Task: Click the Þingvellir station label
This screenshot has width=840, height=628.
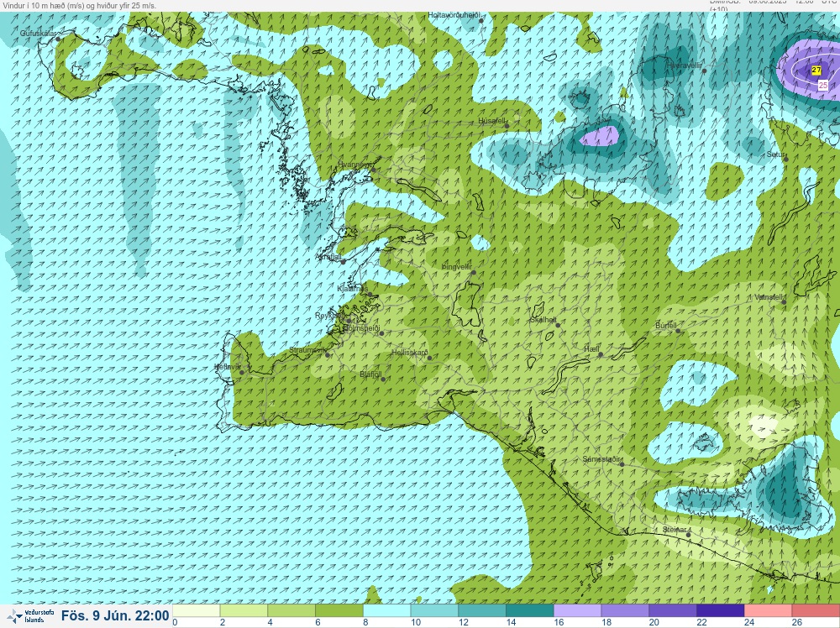Action: (456, 267)
